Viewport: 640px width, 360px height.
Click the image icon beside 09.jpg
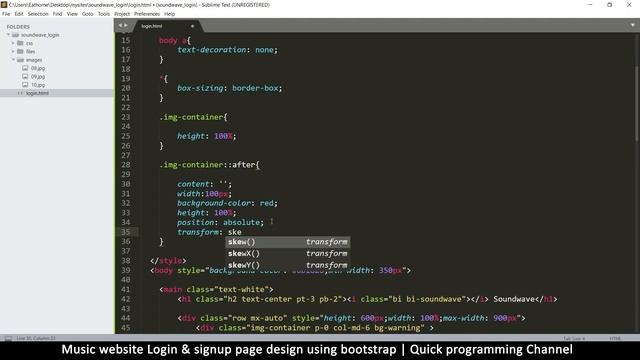pyautogui.click(x=25, y=77)
